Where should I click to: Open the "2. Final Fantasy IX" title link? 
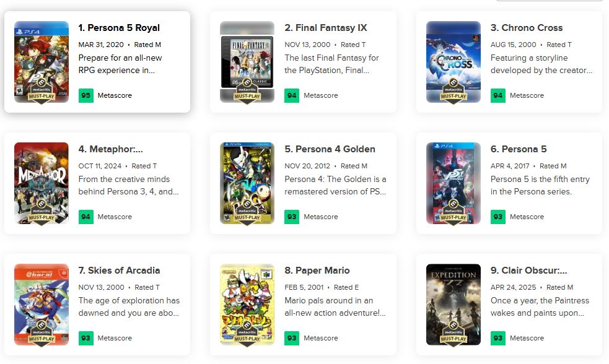tap(326, 28)
